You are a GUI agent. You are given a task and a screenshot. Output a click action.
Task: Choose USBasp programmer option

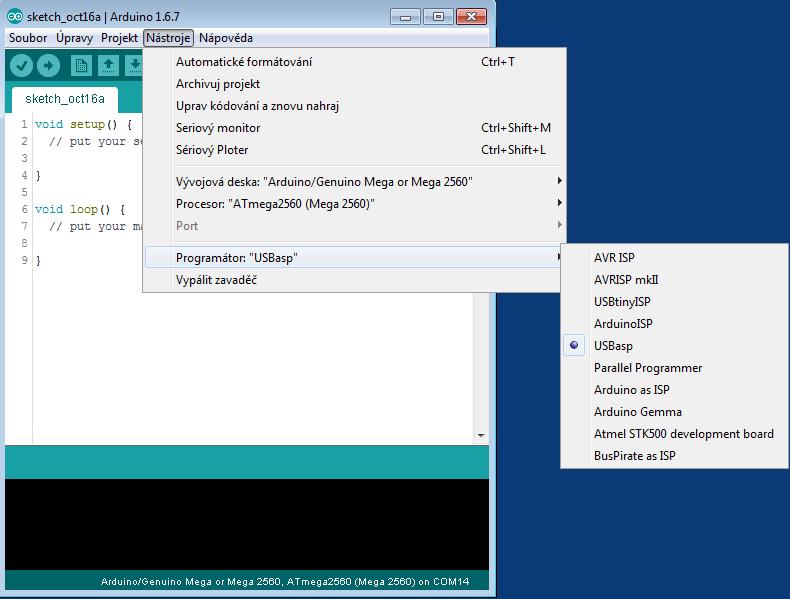tap(613, 346)
